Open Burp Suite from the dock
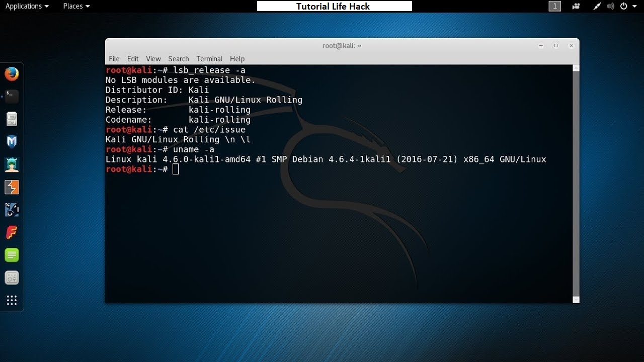This screenshot has width=644, height=362. pos(12,187)
